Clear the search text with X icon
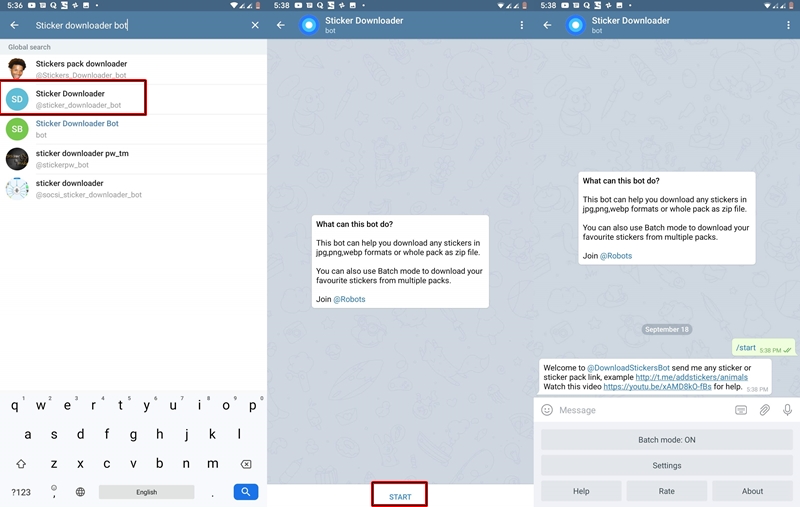Image resolution: width=800 pixels, height=507 pixels. tap(255, 25)
